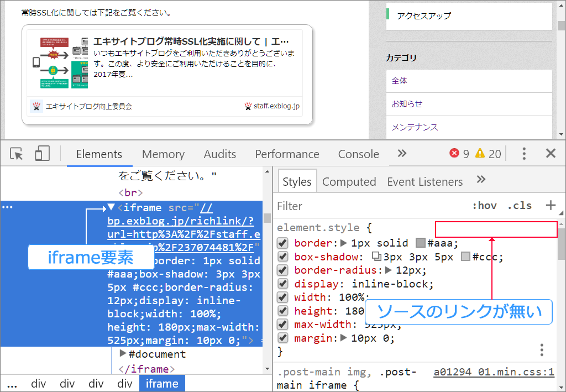Click the staff.exblog.jp link in card
The image size is (566, 392).
coord(276,106)
